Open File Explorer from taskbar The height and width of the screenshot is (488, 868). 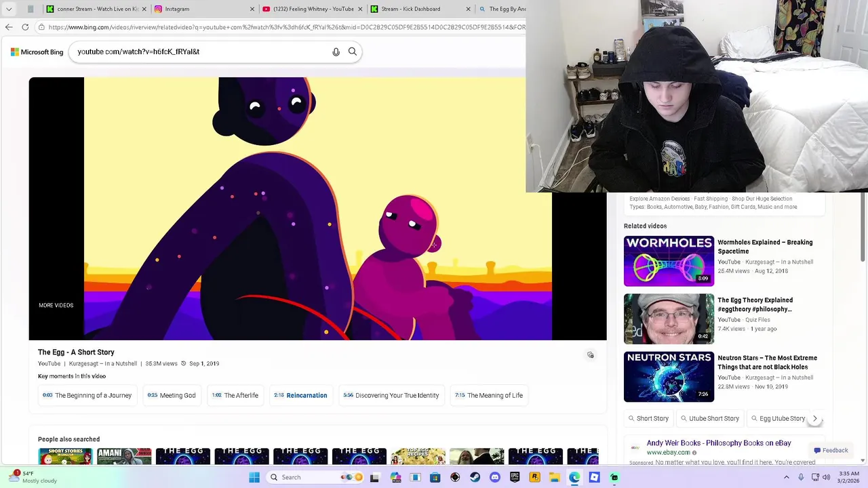[555, 477]
